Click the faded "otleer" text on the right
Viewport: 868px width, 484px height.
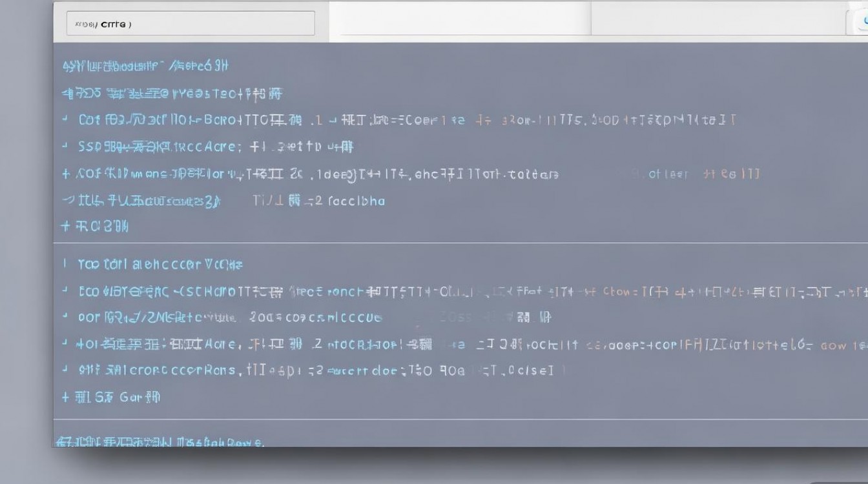click(x=668, y=174)
